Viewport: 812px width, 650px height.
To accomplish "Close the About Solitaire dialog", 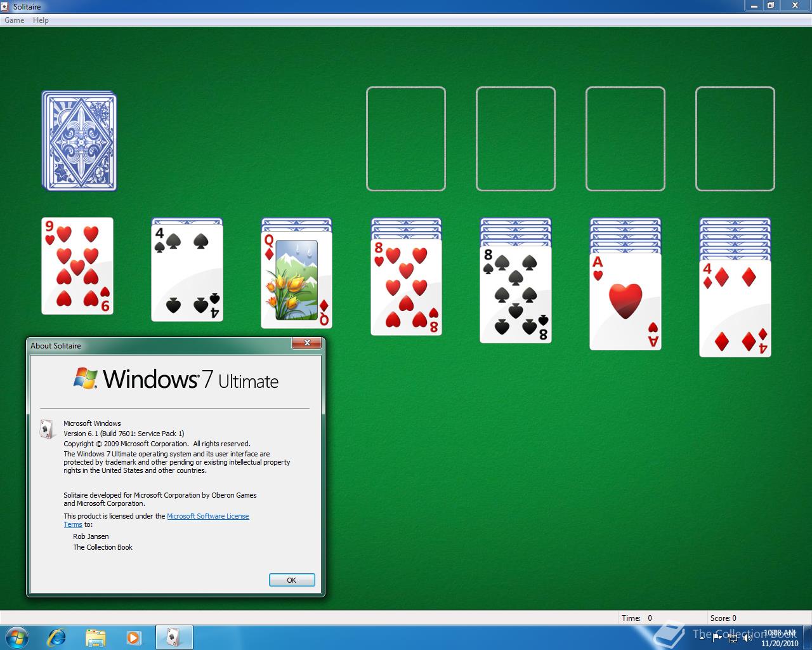I will tap(307, 343).
